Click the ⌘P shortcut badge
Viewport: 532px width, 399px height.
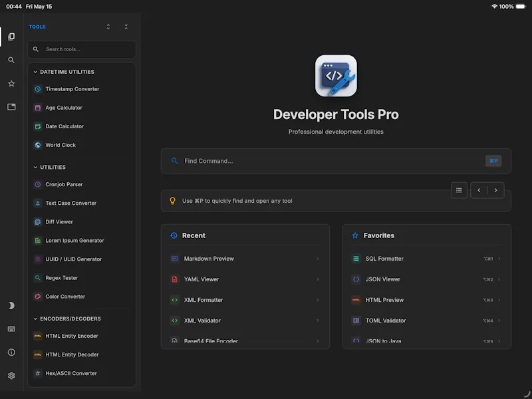point(493,161)
